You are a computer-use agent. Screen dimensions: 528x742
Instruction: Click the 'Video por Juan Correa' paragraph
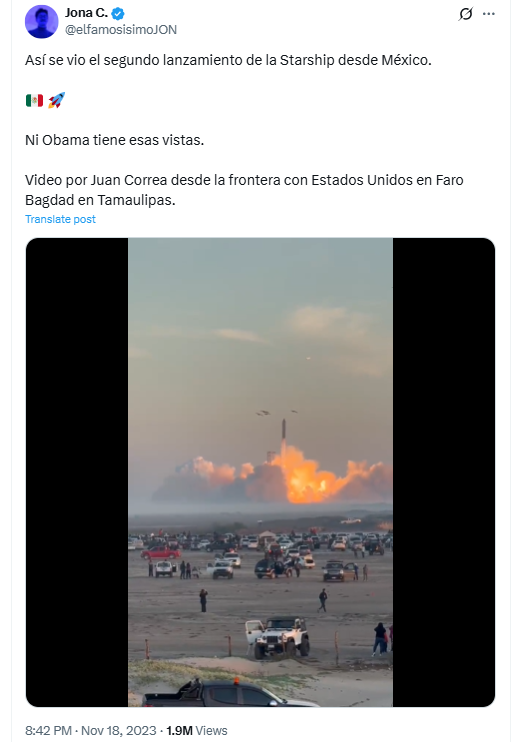244,190
